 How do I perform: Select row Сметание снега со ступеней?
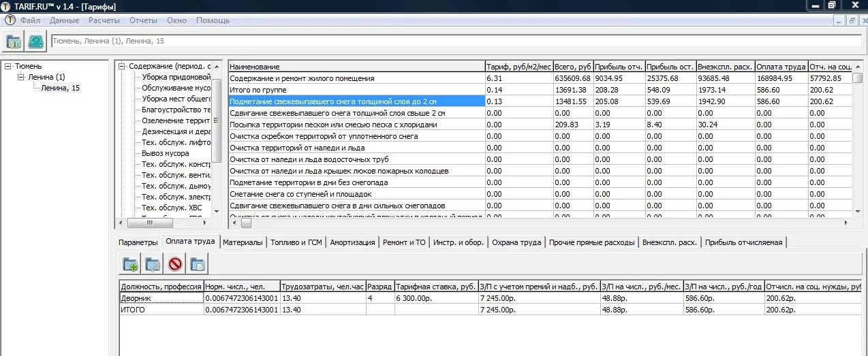pyautogui.click(x=539, y=194)
